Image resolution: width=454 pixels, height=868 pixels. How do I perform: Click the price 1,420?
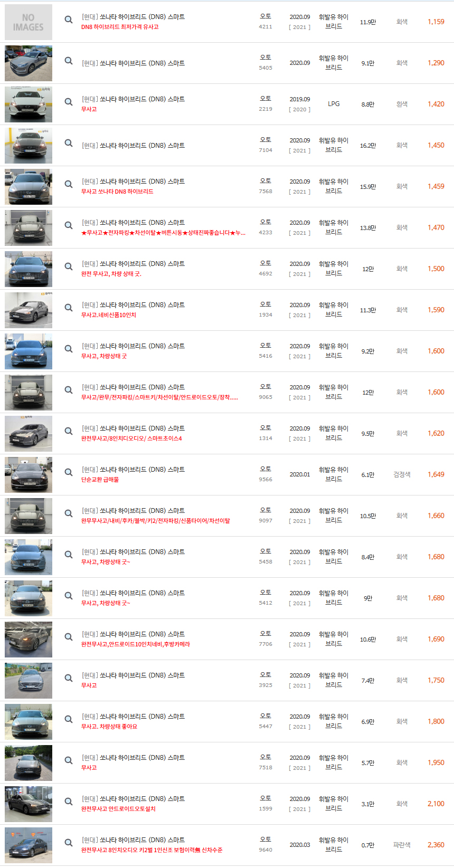click(436, 104)
